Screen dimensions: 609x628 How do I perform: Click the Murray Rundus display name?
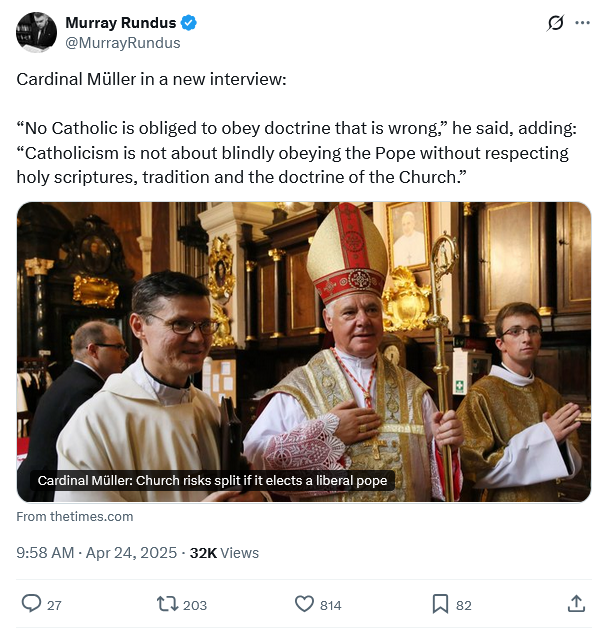[119, 23]
